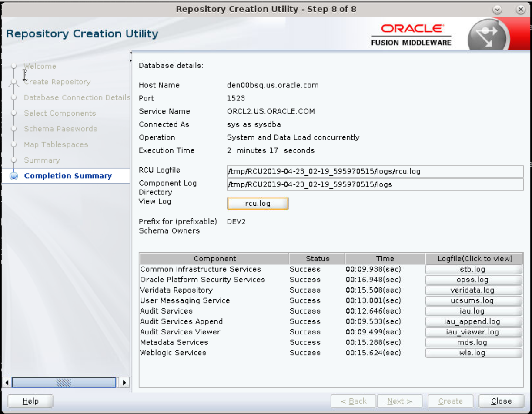532x414 pixels.
Task: View the veridata.log logfile
Action: [x=474, y=290]
